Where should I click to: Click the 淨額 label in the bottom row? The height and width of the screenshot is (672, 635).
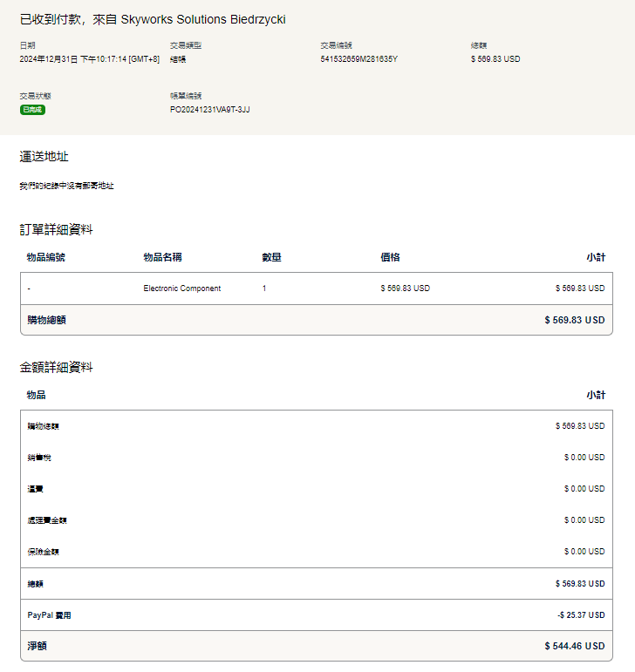click(37, 647)
